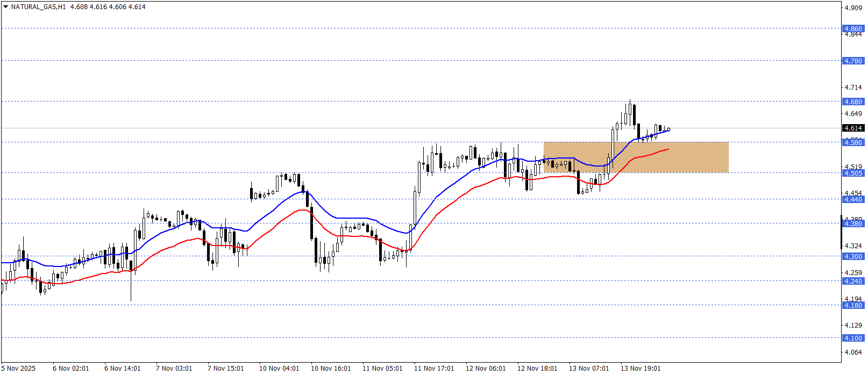Click the 5 Nov 2025 date label
The image size is (868, 375).
coord(18,368)
